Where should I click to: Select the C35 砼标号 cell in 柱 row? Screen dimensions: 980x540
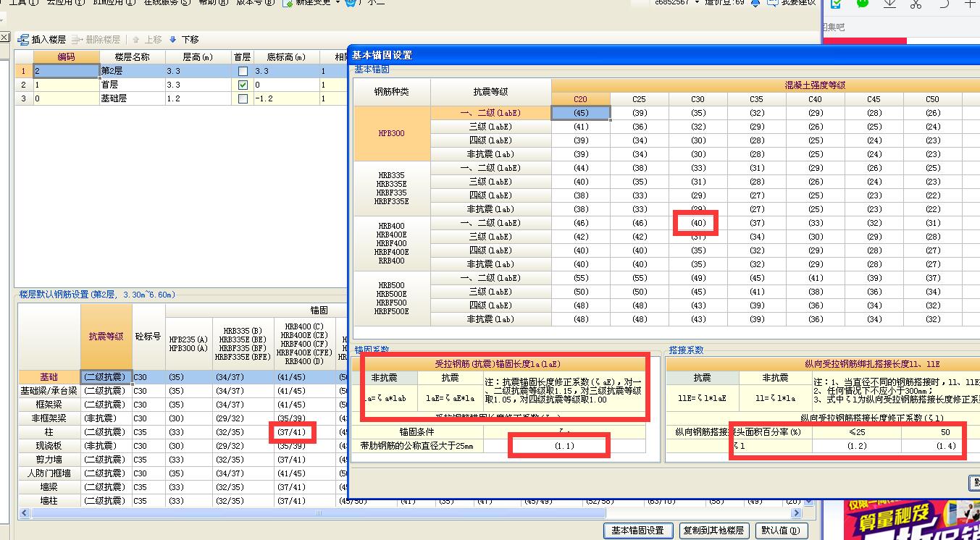click(148, 432)
